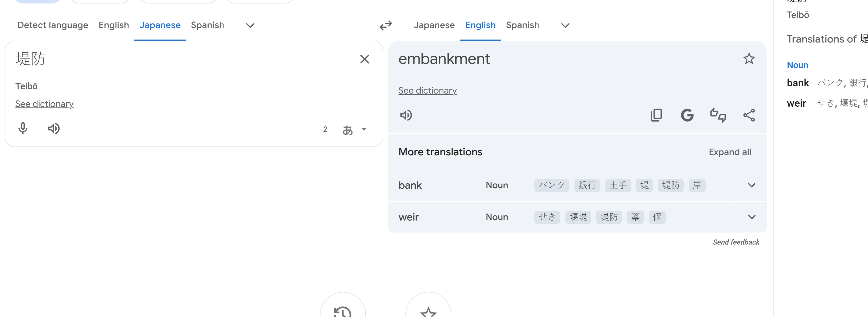This screenshot has height=317, width=868.
Task: Swap source and target languages
Action: click(385, 25)
